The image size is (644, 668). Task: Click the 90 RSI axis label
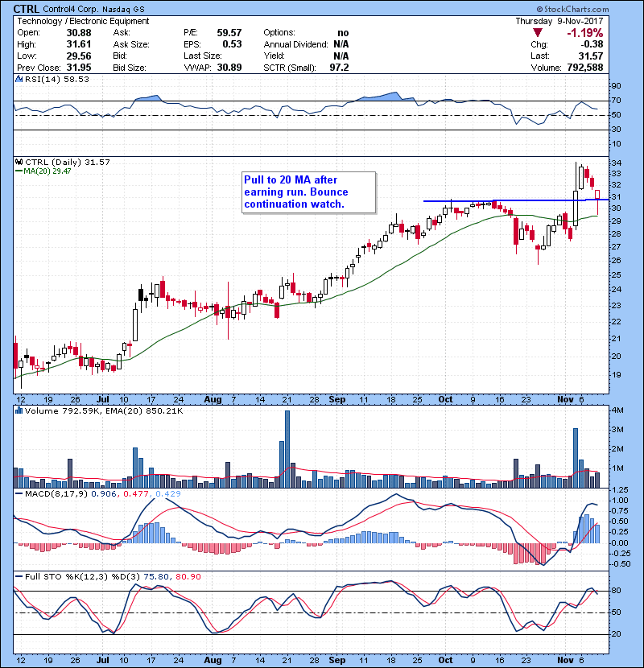pos(617,85)
